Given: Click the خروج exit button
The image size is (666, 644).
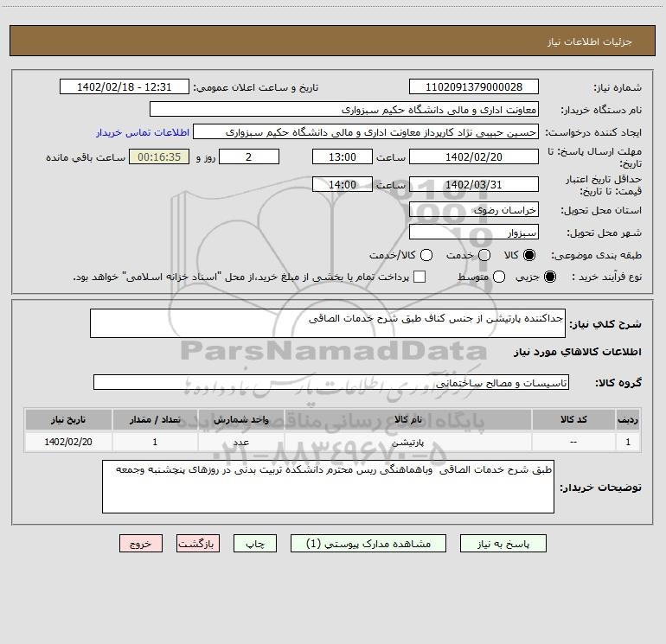Looking at the screenshot, I should pyautogui.click(x=141, y=544).
